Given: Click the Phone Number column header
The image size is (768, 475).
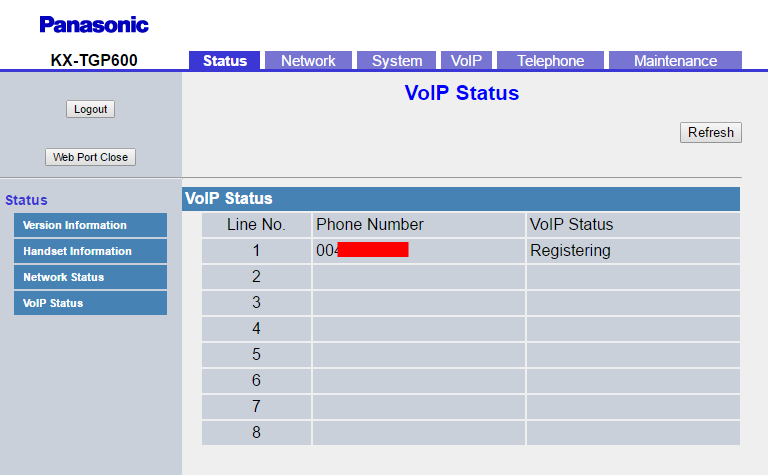Looking at the screenshot, I should (x=370, y=225).
